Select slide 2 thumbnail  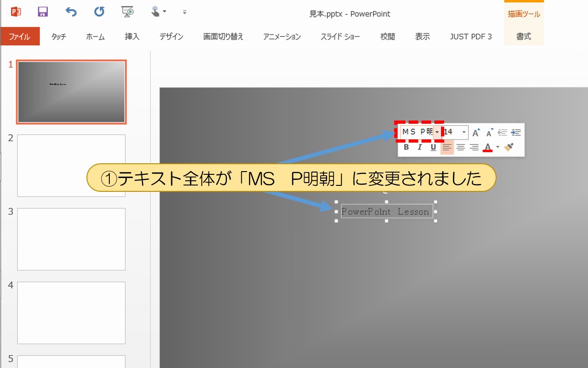click(x=71, y=166)
